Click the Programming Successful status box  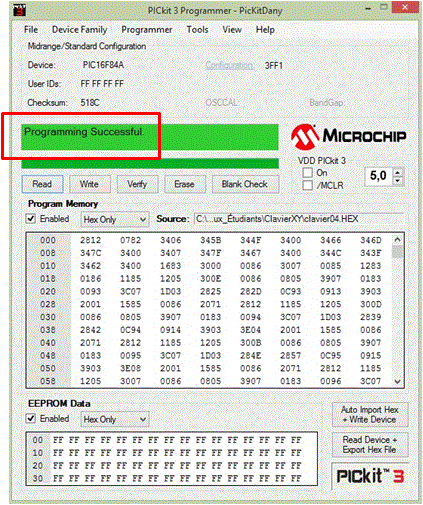[150, 137]
